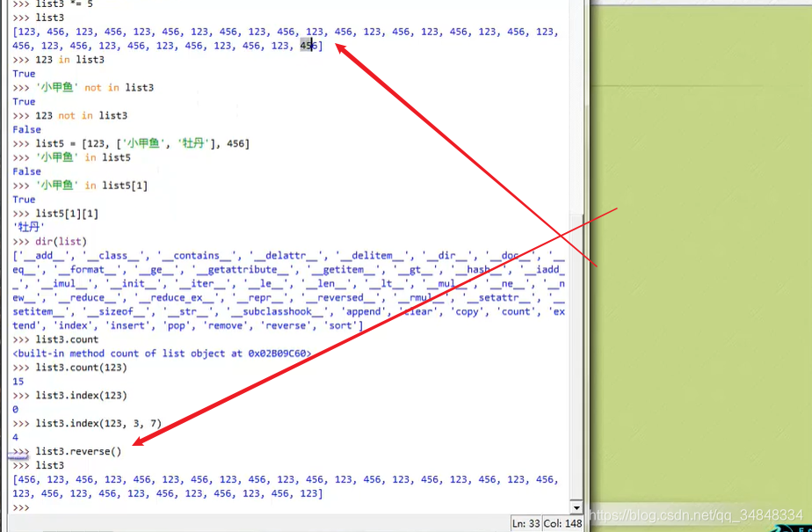Click '__repr__' in the dir output
The width and height of the screenshot is (812, 532).
(x=260, y=297)
